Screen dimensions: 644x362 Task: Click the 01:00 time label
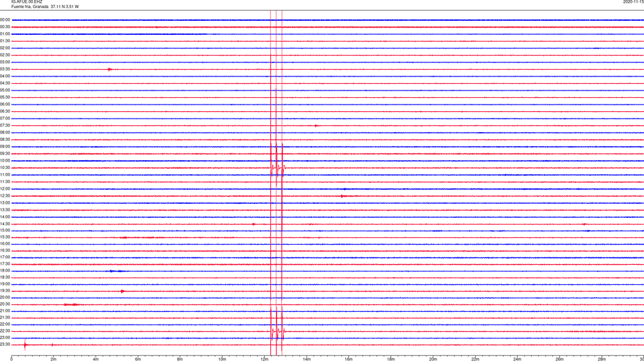pos(5,34)
